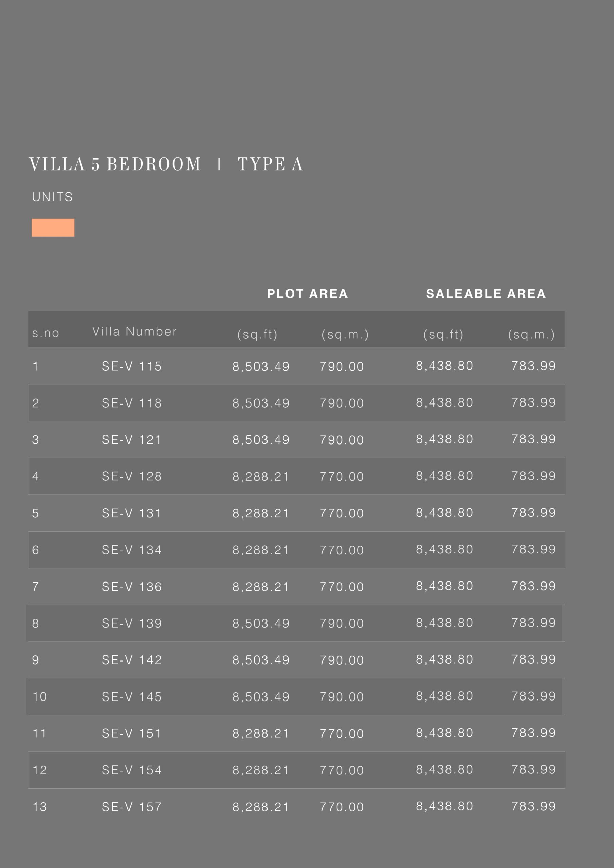Click the s.no header cell
Screen dimensions: 614x868
(45, 333)
